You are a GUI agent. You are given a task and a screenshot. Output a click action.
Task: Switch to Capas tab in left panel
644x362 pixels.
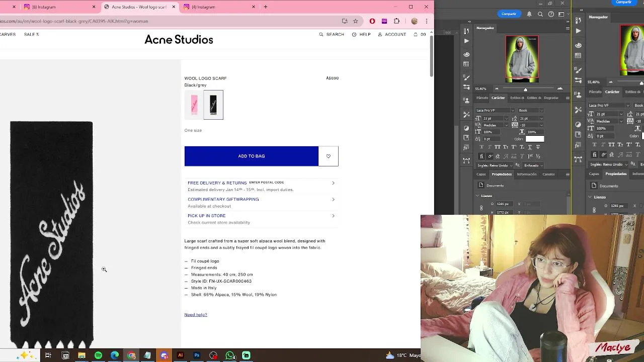click(x=481, y=174)
